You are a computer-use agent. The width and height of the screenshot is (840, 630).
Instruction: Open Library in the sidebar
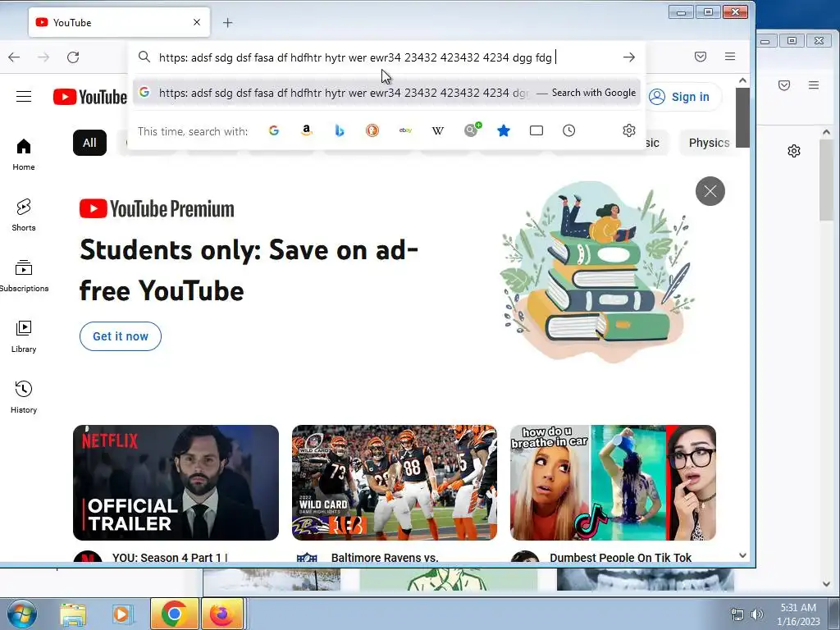click(x=24, y=336)
